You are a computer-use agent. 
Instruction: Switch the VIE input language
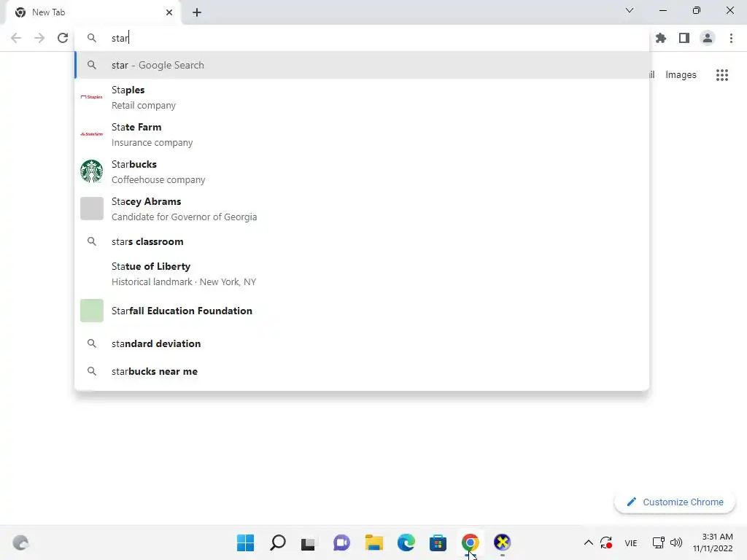pos(631,542)
